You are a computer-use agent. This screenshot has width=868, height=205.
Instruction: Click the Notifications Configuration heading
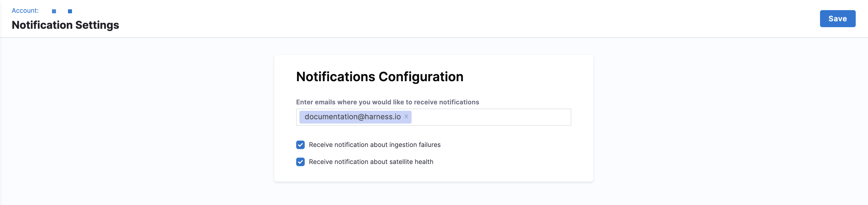click(x=379, y=77)
